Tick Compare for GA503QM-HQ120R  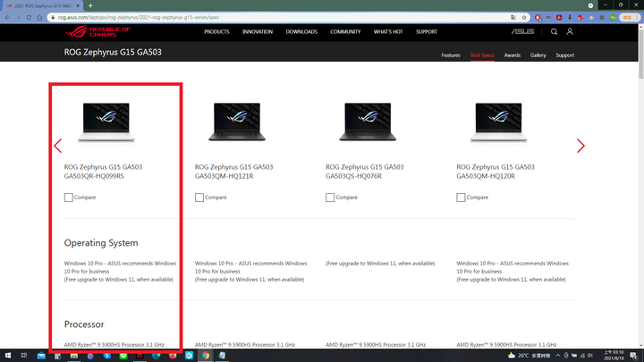coord(461,198)
